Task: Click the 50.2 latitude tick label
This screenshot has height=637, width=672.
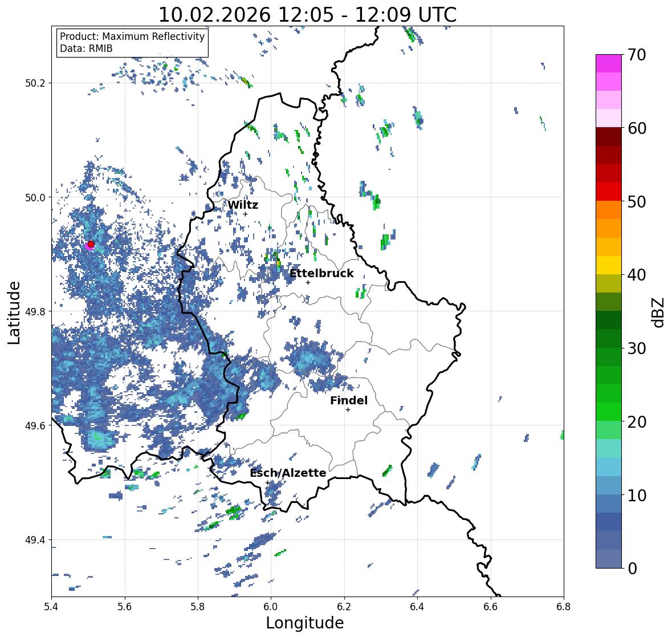Action: (x=35, y=83)
